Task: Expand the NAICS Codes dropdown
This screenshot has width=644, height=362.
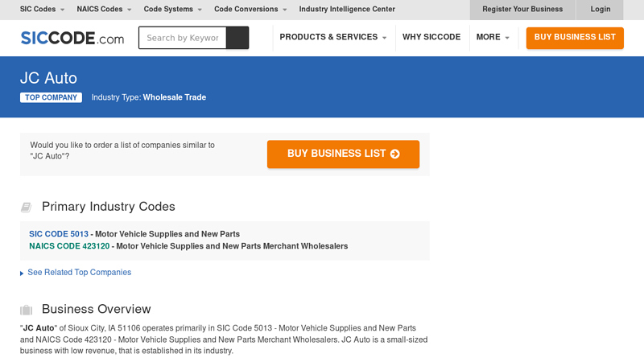Action: 105,10
